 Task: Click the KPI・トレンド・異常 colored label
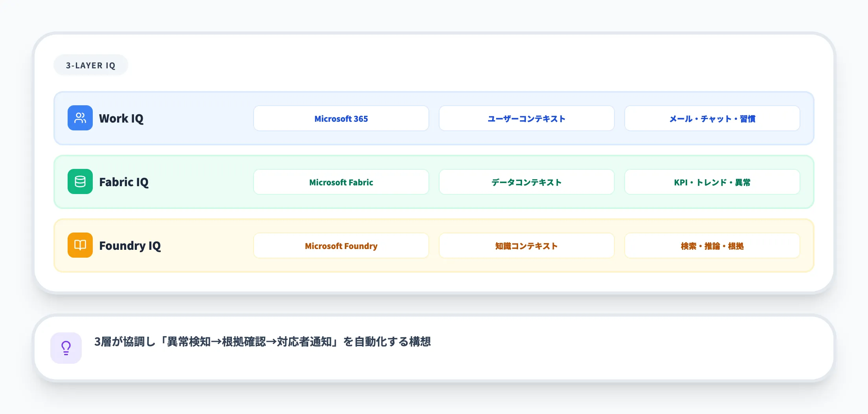(x=712, y=182)
